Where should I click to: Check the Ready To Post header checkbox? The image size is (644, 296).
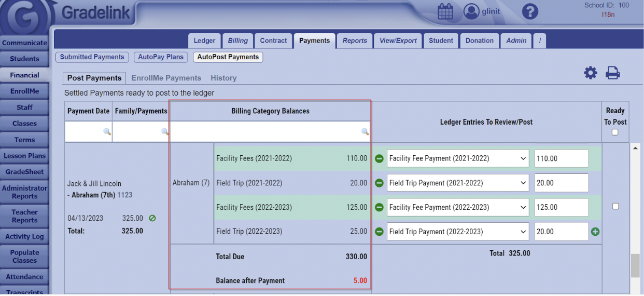(x=615, y=132)
